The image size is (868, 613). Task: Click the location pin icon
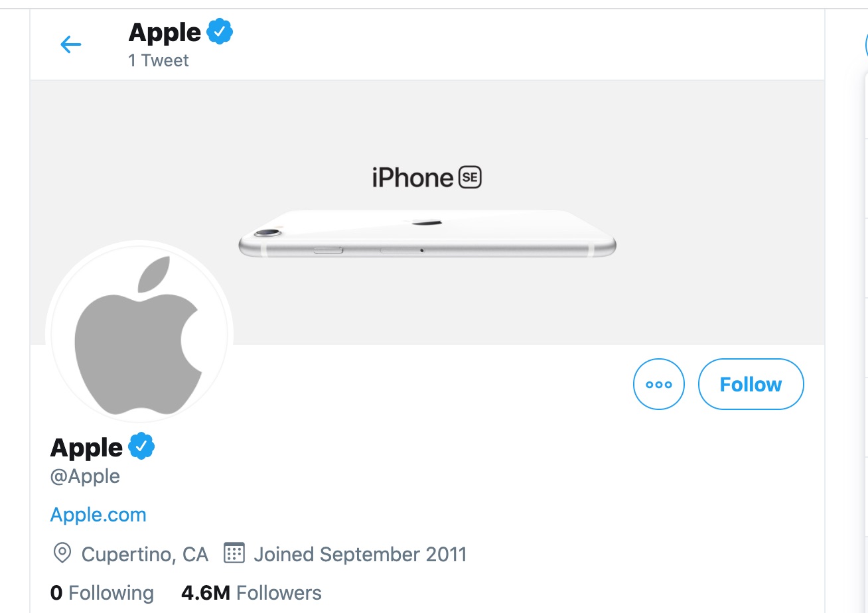62,553
